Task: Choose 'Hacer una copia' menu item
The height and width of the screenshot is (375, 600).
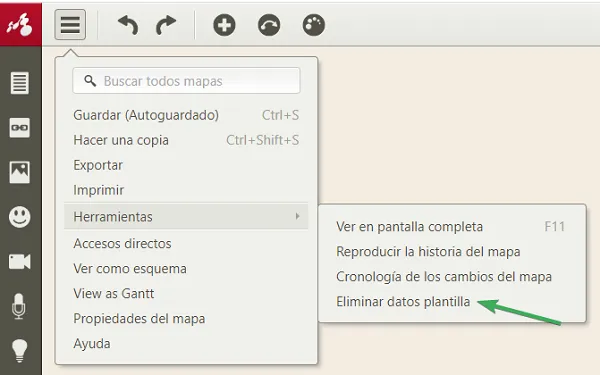Action: pos(186,140)
